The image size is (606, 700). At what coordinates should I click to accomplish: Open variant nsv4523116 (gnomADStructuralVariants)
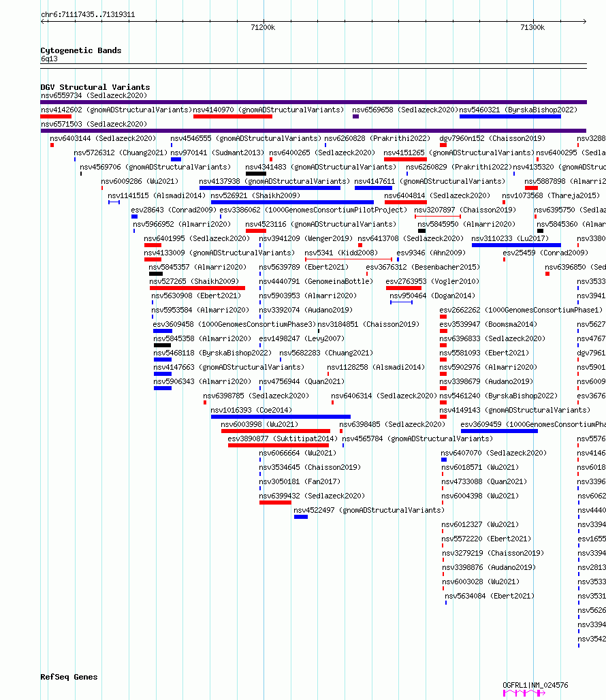(321, 224)
